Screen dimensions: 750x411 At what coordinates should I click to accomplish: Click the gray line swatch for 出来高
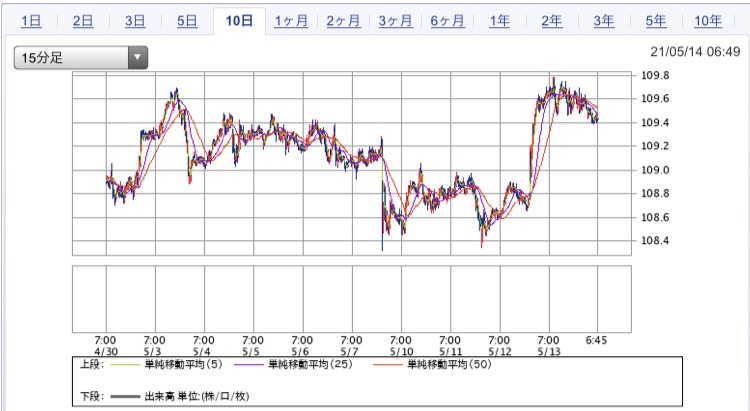pyautogui.click(x=125, y=396)
